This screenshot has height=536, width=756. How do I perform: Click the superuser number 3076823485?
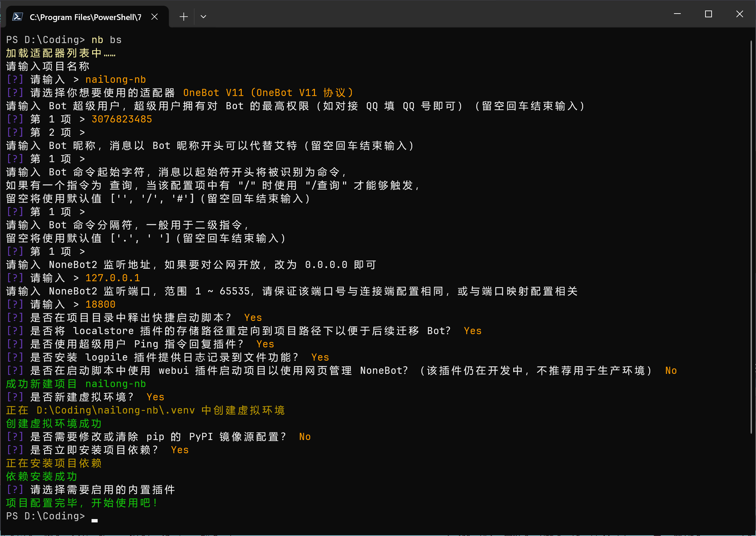[x=122, y=119]
